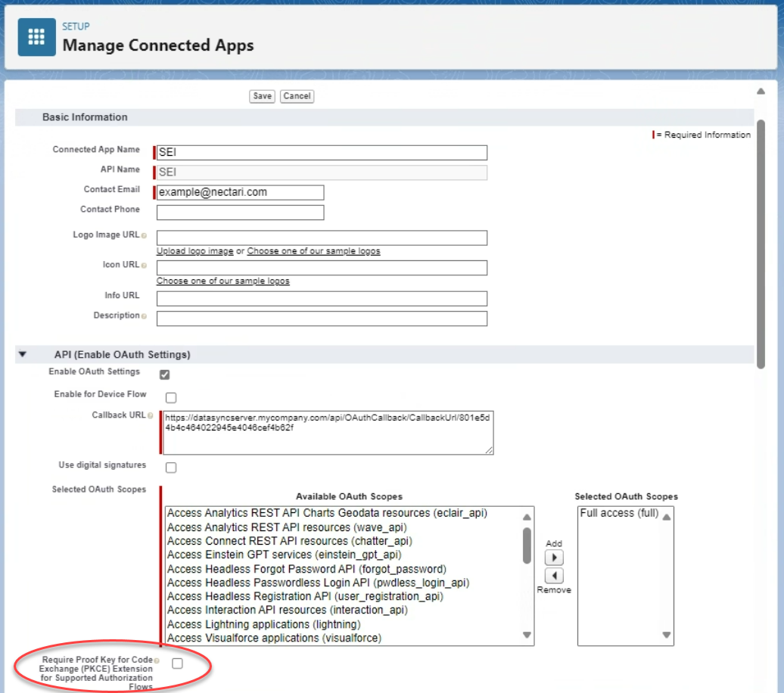Click the page scroll up arrow
Image resolution: width=784 pixels, height=693 pixels.
(761, 91)
